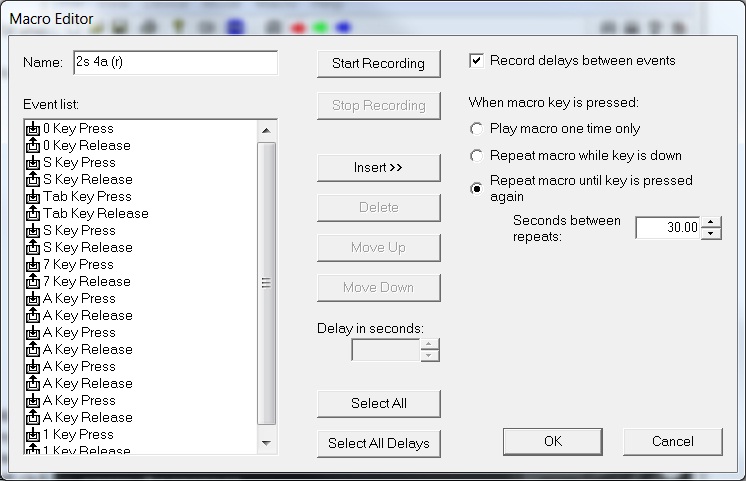Click the Start Recording button
This screenshot has width=746, height=481.
(x=379, y=64)
